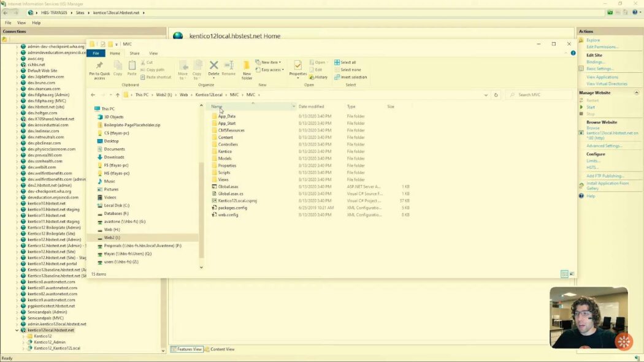The height and width of the screenshot is (362, 644).
Task: Select the Controllers folder
Action: click(228, 145)
